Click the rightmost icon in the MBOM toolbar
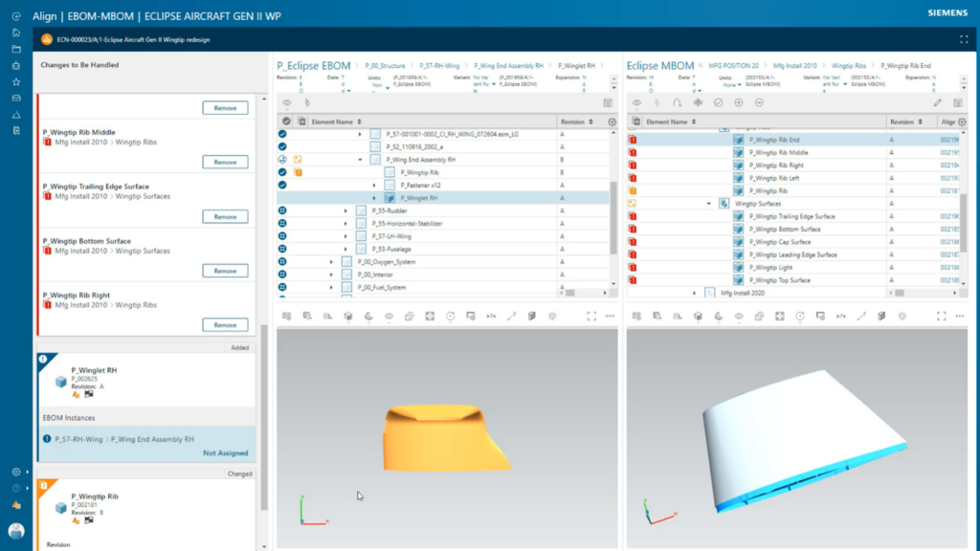The width and height of the screenshot is (980, 551). [x=957, y=102]
